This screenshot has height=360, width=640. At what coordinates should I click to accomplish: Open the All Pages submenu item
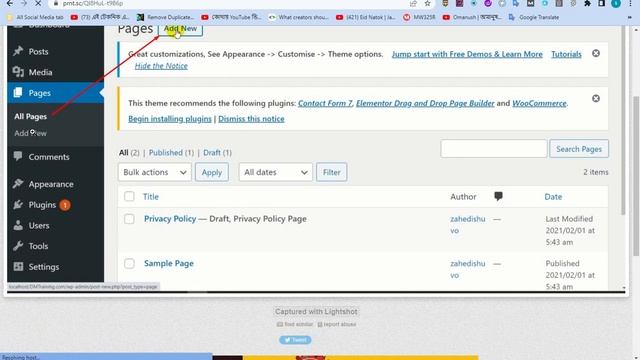[31, 117]
